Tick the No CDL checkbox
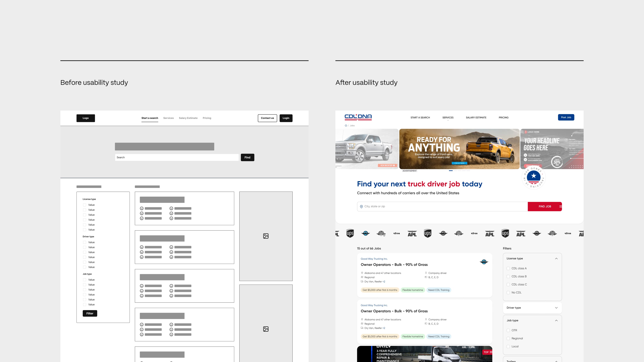This screenshot has height=362, width=644. coord(508,293)
